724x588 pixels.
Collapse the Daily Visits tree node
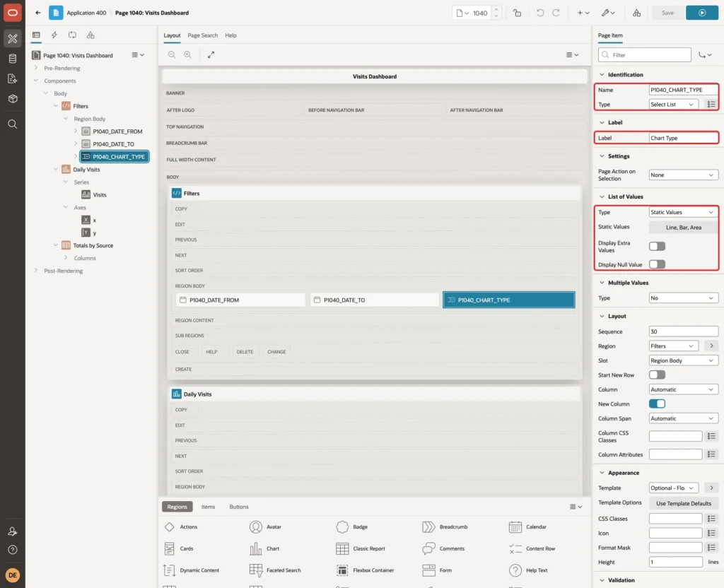pos(56,170)
